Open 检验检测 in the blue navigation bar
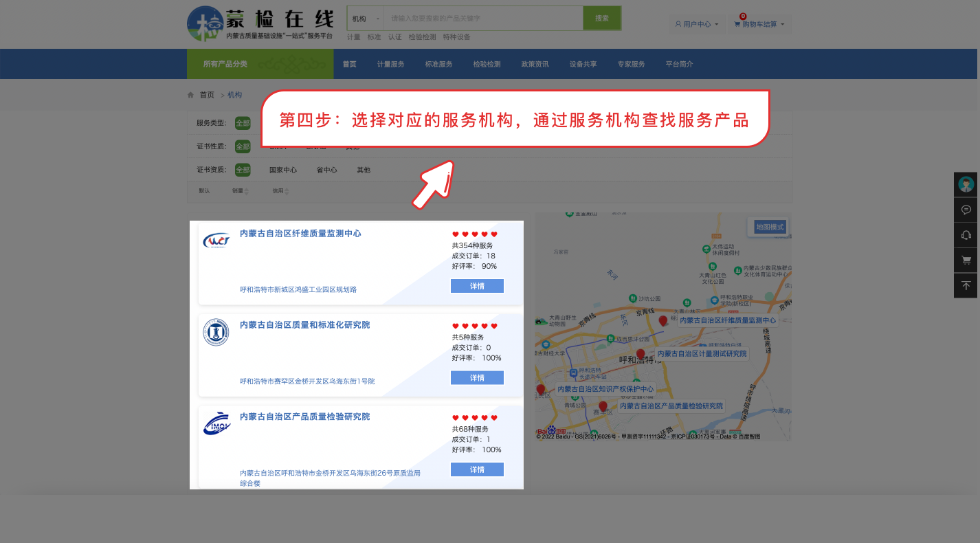 [x=487, y=64]
